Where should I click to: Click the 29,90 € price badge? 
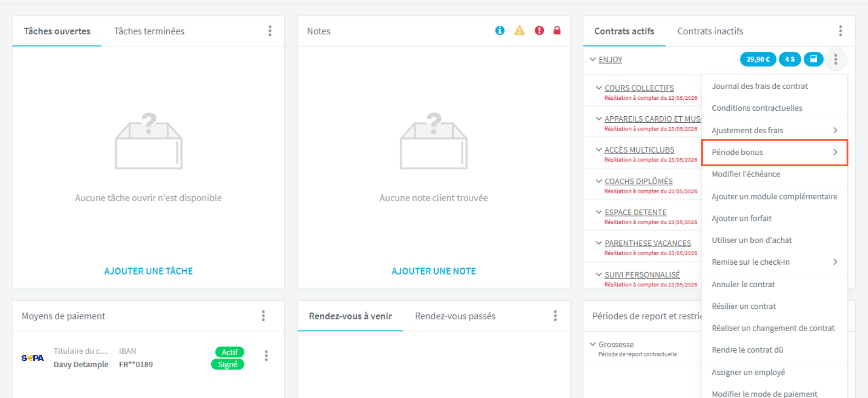click(x=758, y=59)
